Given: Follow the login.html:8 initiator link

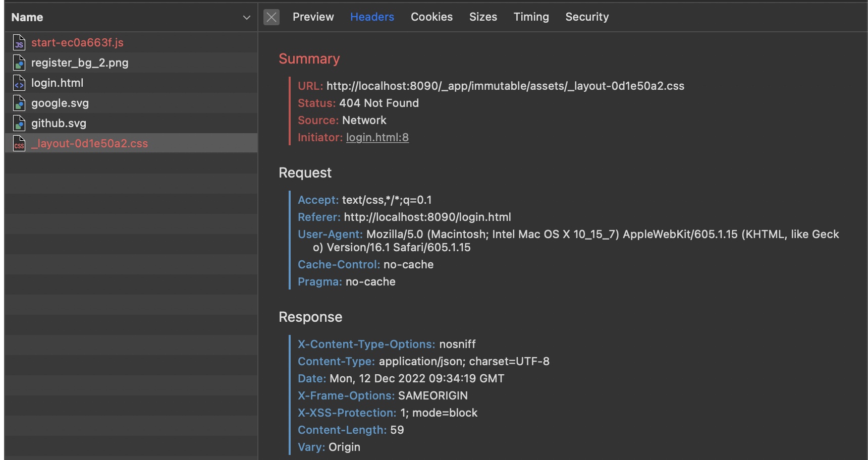Looking at the screenshot, I should click(377, 138).
